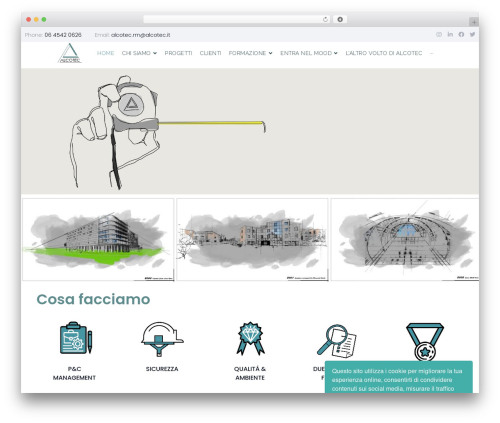Go to the HOME menu item
Viewport: 500px width, 423px height.
pyautogui.click(x=105, y=53)
